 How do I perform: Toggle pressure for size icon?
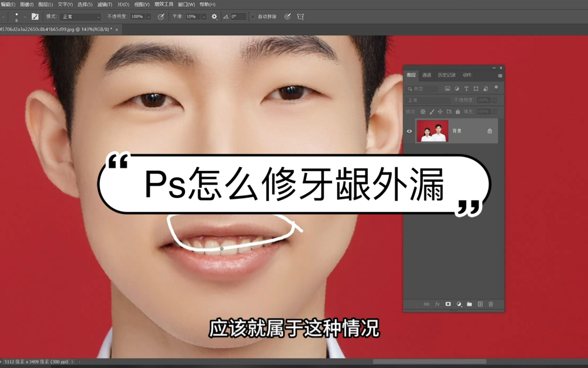pyautogui.click(x=288, y=16)
